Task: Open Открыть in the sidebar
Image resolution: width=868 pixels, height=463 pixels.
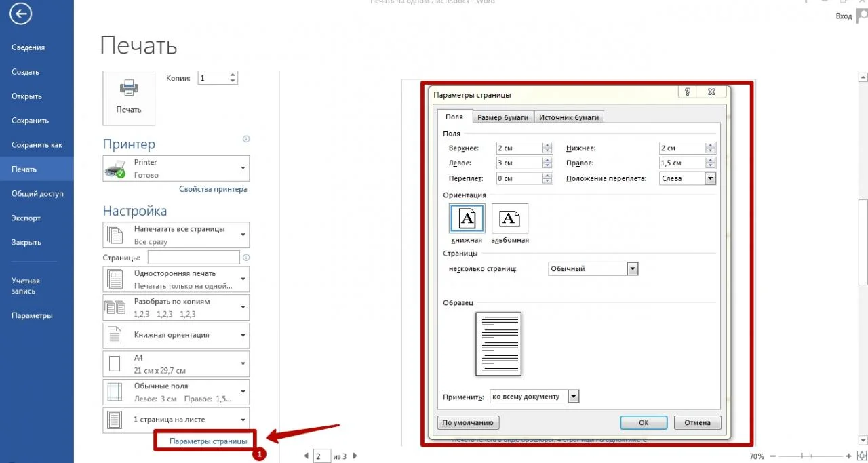Action: [37, 96]
